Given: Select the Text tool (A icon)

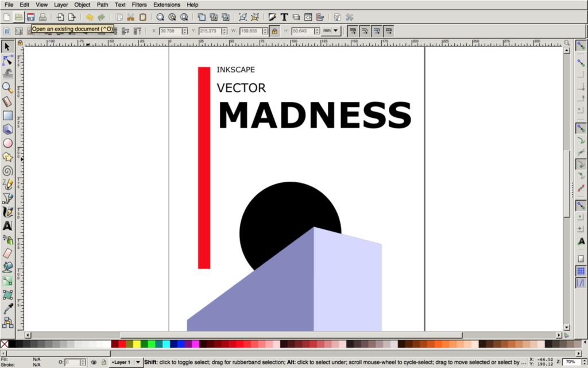Looking at the screenshot, I should pyautogui.click(x=7, y=226).
